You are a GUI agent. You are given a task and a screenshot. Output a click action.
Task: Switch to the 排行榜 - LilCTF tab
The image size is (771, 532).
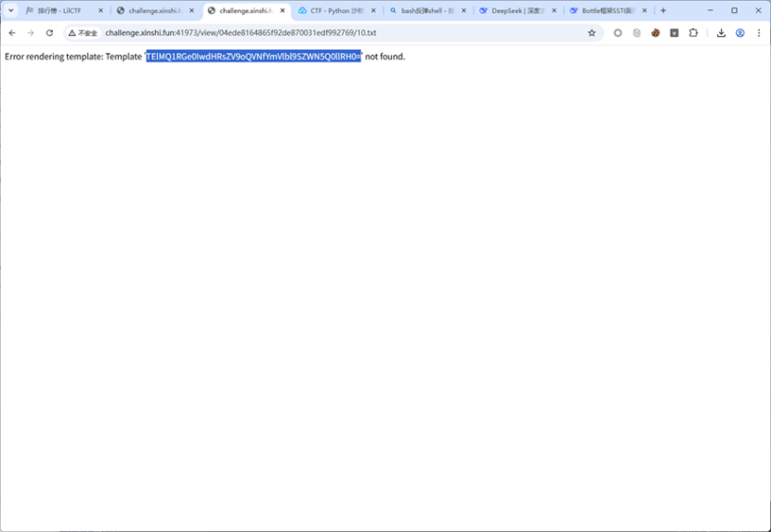(59, 10)
